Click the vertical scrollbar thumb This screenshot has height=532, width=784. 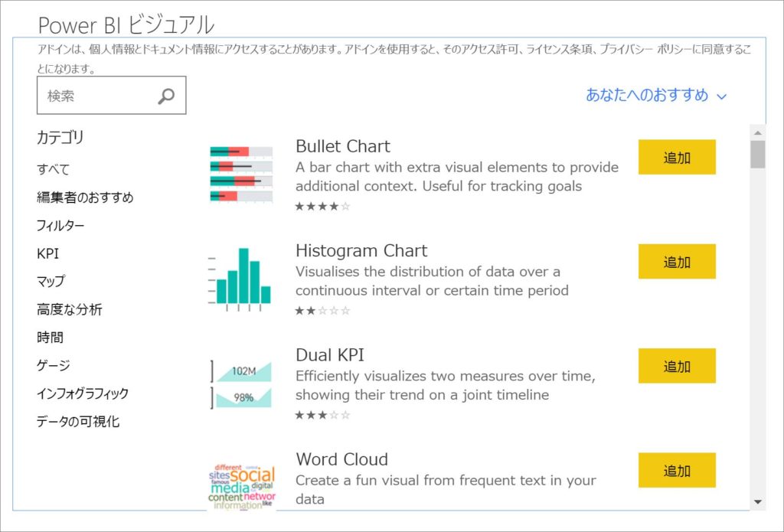[758, 155]
